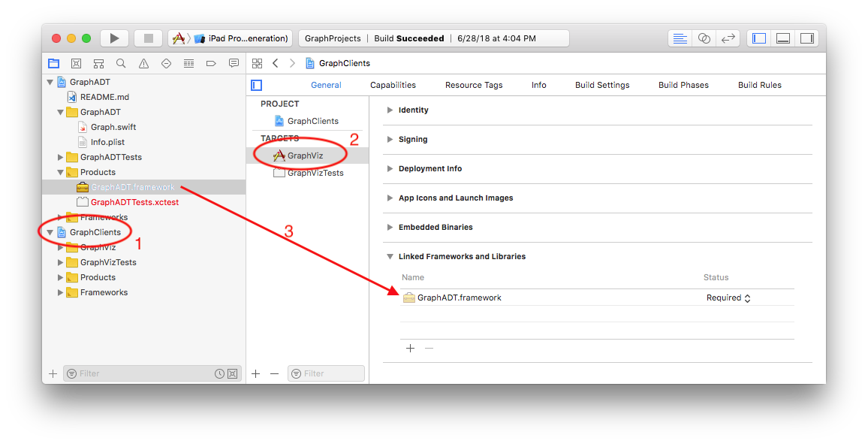Viewport: 868px width, 444px height.
Task: Go back in editor history
Action: [275, 63]
